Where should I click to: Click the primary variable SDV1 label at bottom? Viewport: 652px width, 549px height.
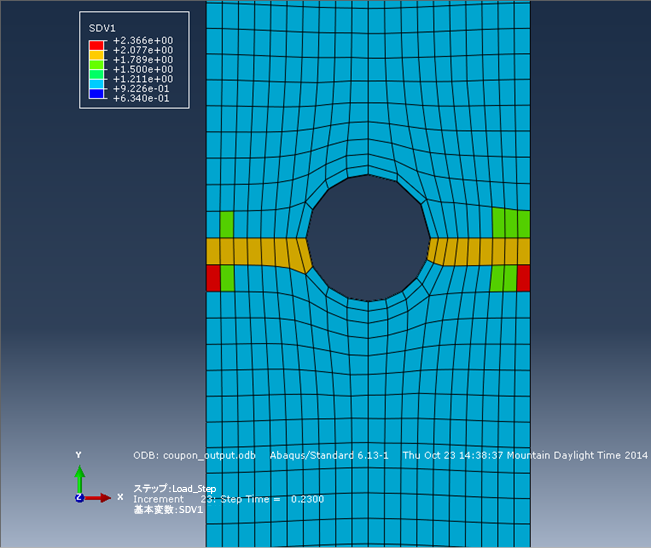[x=168, y=510]
